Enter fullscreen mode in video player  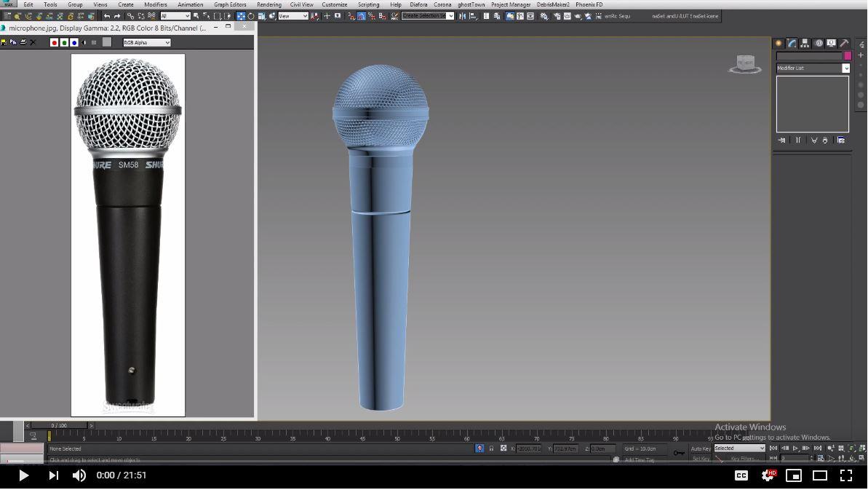click(x=846, y=475)
